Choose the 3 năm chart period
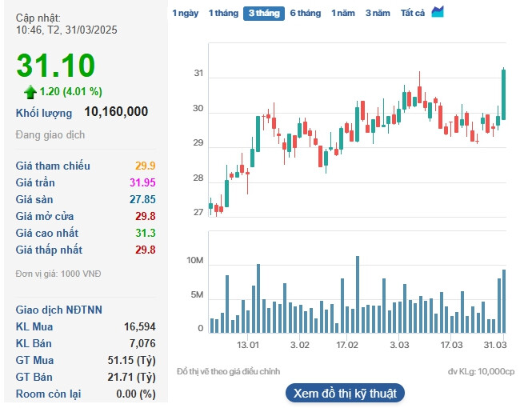532x408 pixels. pyautogui.click(x=378, y=13)
